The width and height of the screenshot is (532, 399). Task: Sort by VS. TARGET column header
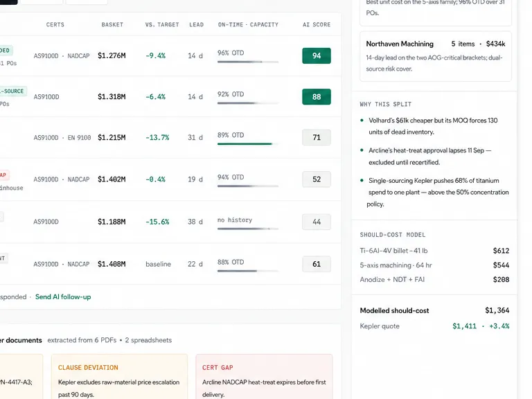pyautogui.click(x=162, y=25)
